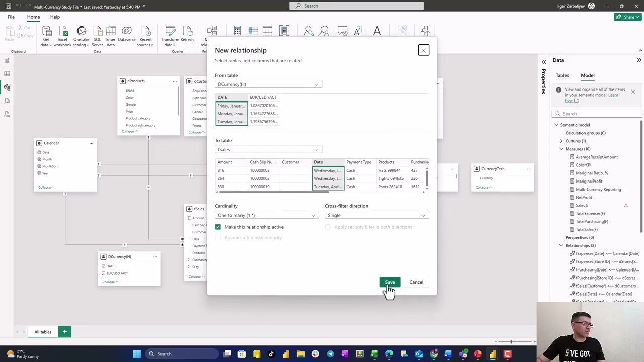Click the Share button
This screenshot has height=362, width=644.
[x=627, y=17]
